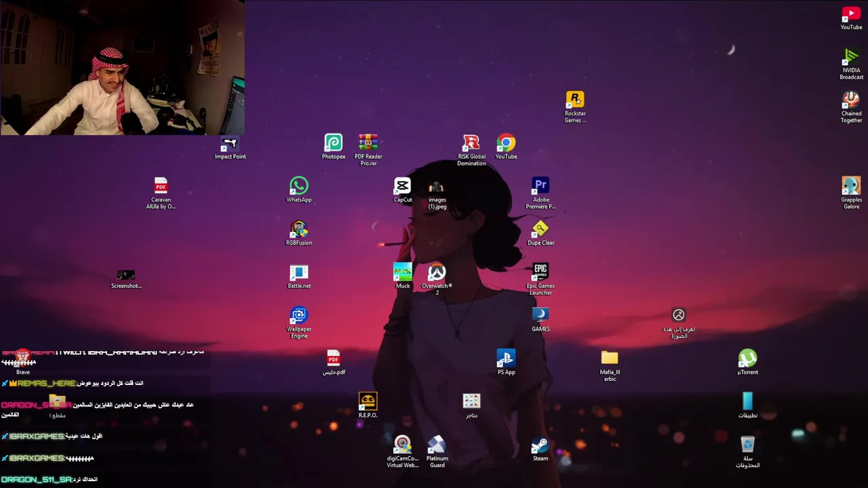Open the Photopea shortcut
Viewport: 868px width, 488px height.
333,147
